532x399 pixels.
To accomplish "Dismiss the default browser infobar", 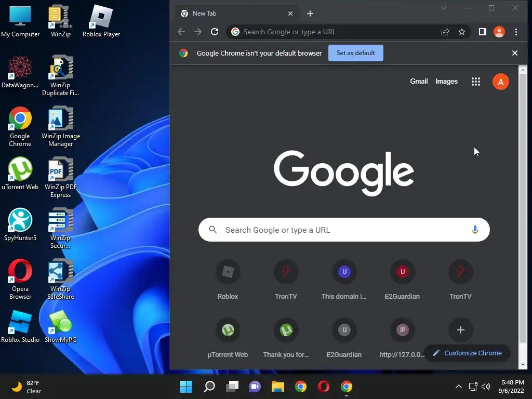I will coord(515,53).
